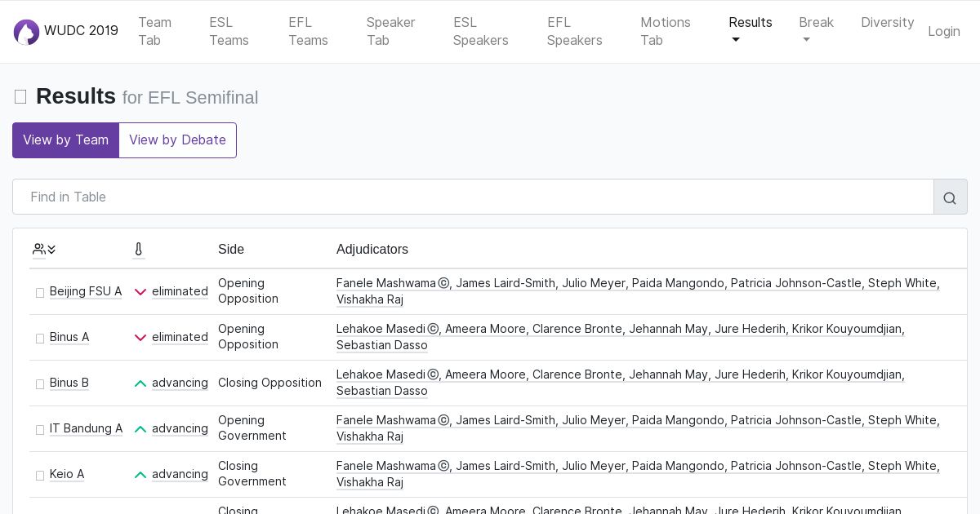This screenshot has width=980, height=514.
Task: Click 'eliminated' status for Binus A
Action: [180, 337]
